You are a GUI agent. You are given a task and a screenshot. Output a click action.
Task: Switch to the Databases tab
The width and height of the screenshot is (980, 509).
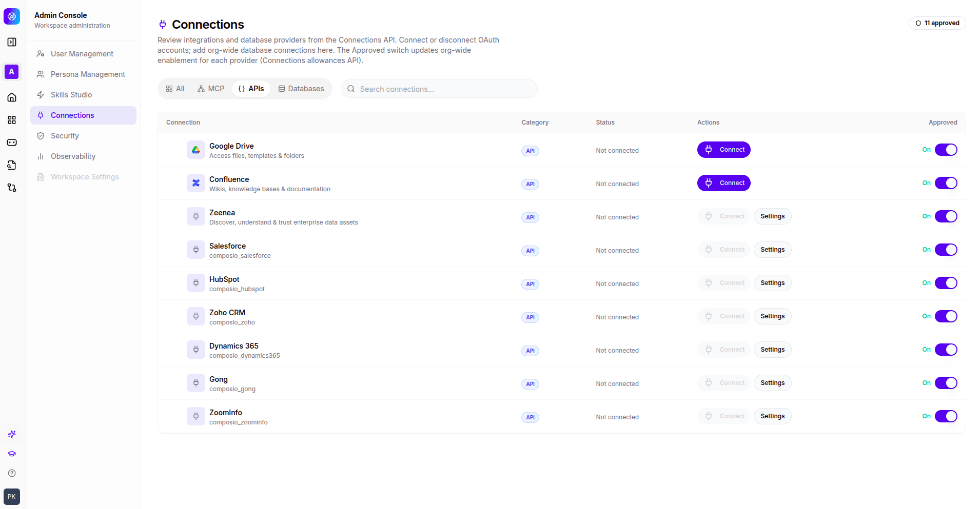click(x=301, y=89)
